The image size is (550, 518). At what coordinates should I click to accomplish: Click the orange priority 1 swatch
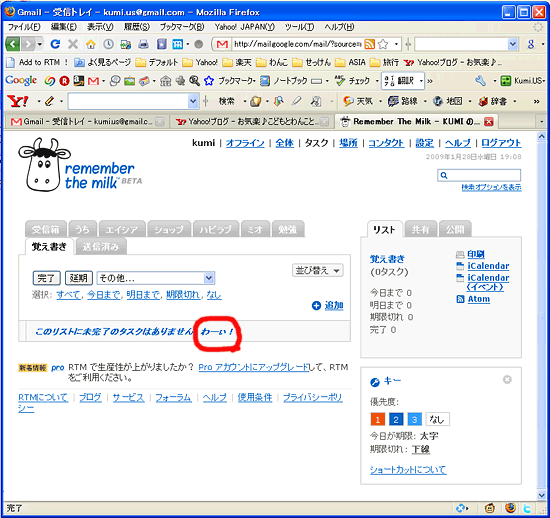377,419
